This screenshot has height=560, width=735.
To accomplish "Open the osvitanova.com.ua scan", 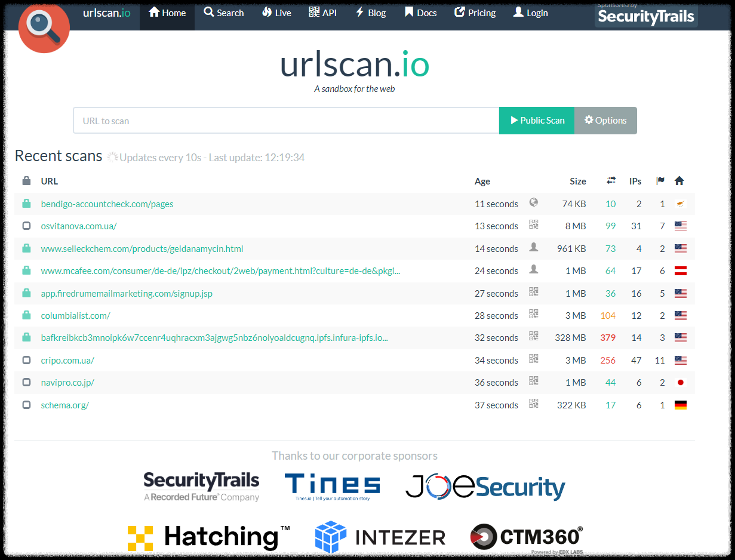I will tap(79, 226).
